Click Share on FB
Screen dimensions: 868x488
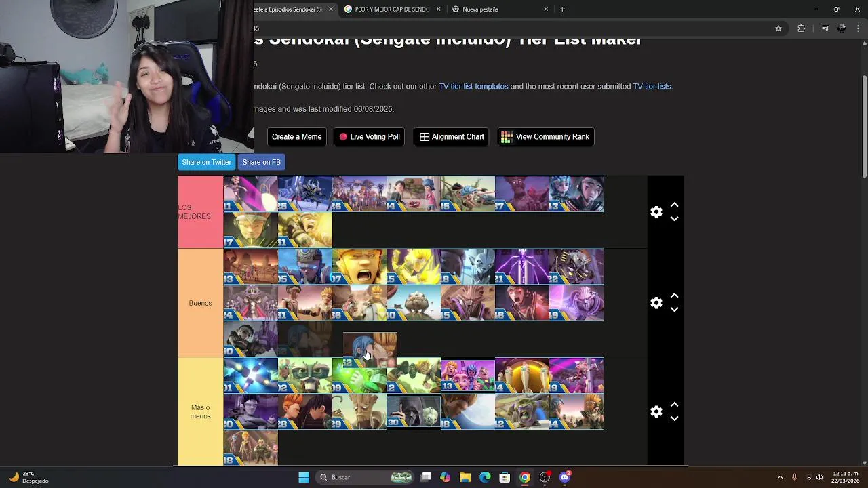(x=261, y=162)
